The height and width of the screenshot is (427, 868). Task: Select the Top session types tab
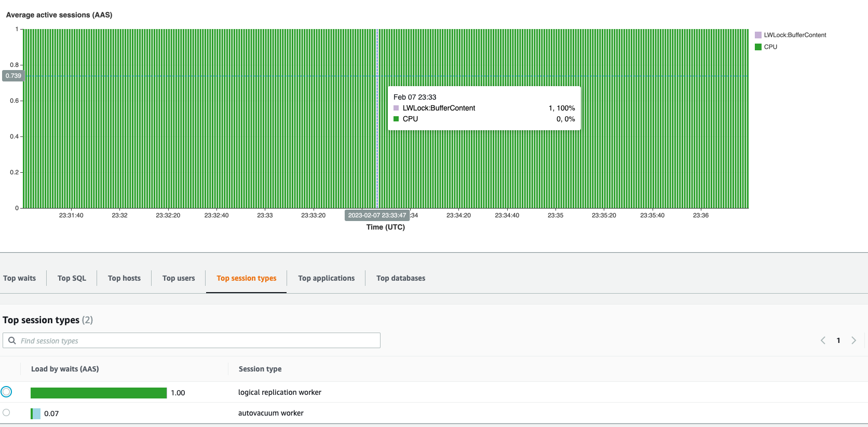point(246,278)
